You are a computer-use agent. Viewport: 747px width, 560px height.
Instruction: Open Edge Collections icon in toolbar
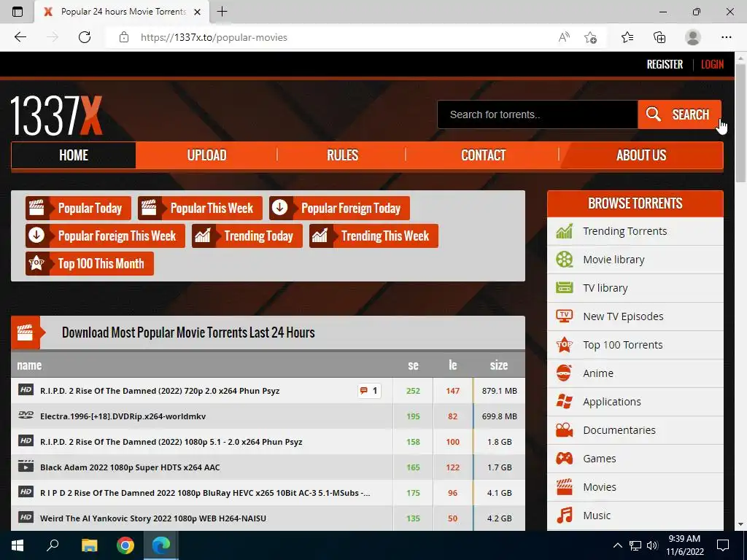659,37
